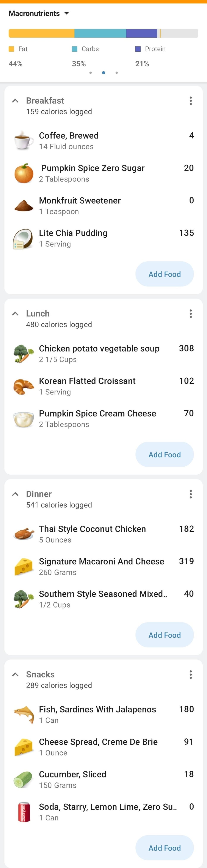Image resolution: width=207 pixels, height=868 pixels.
Task: Open Snacks three-dot options menu
Action: (191, 674)
